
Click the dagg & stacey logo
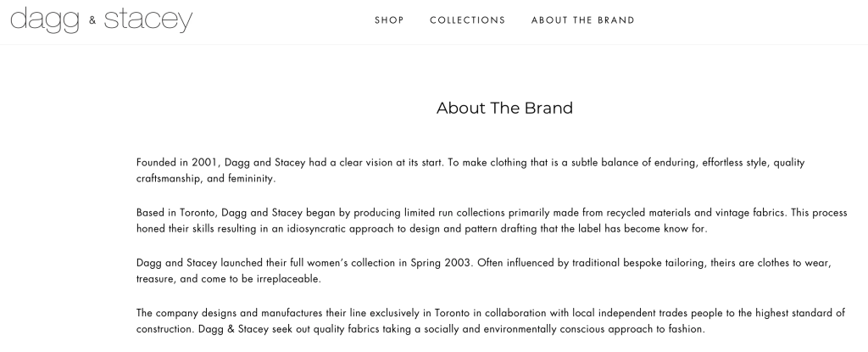point(102,20)
